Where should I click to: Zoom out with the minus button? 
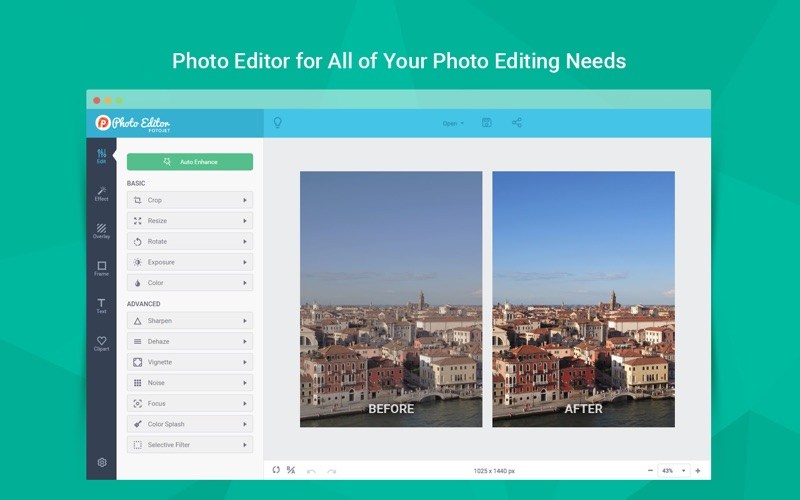coord(650,470)
